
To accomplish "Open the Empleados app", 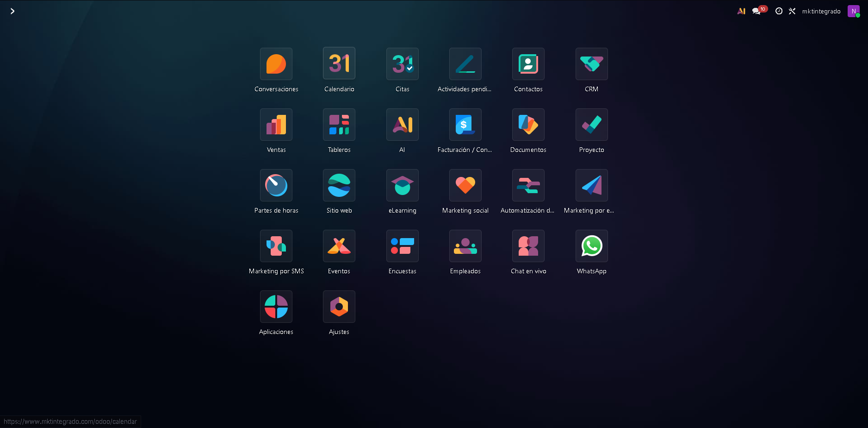I will pyautogui.click(x=465, y=246).
